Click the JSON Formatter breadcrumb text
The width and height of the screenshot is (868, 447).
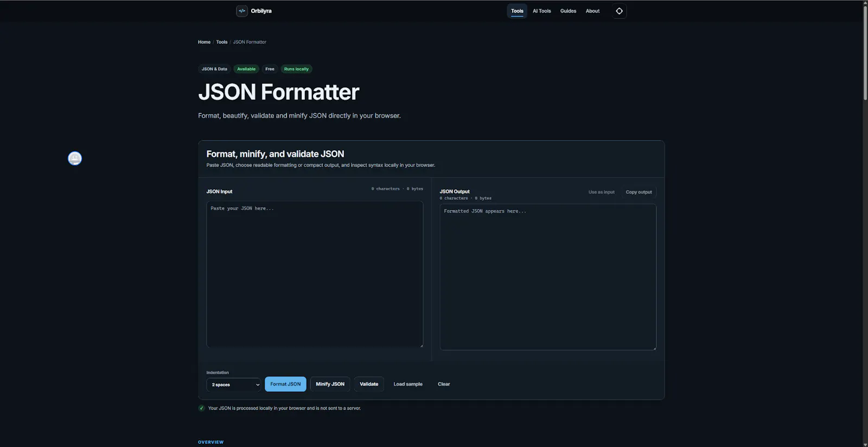click(x=250, y=42)
